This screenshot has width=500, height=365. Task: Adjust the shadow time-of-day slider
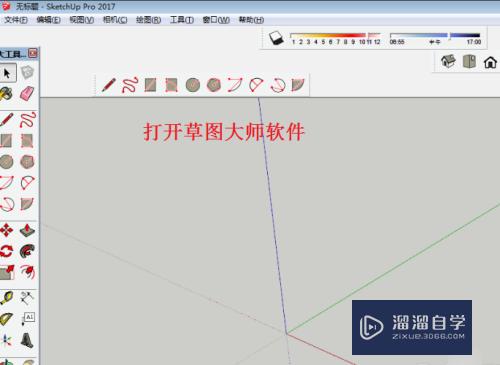[435, 35]
